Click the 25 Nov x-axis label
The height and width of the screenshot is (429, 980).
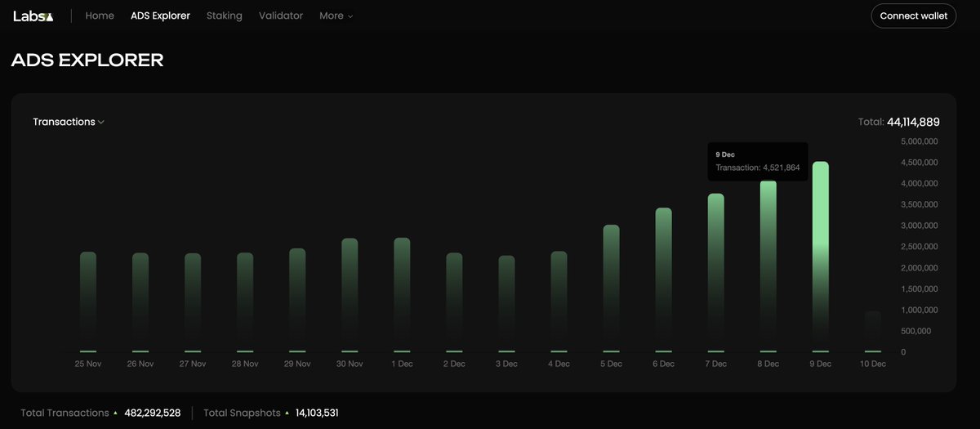coord(88,364)
